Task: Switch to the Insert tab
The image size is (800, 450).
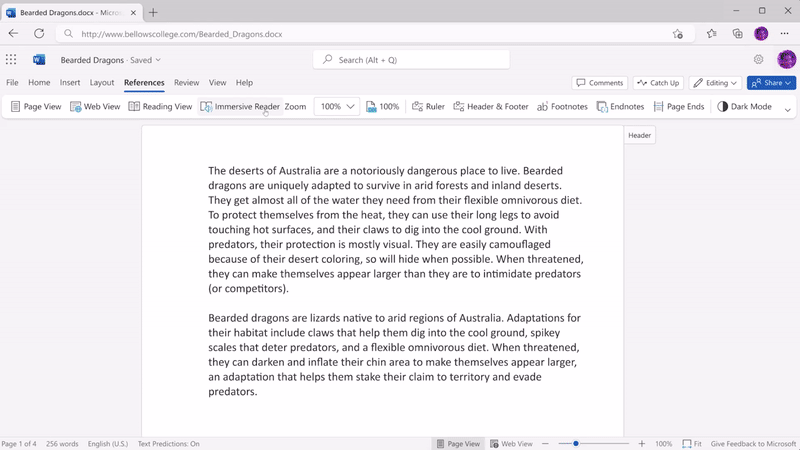Action: point(70,83)
